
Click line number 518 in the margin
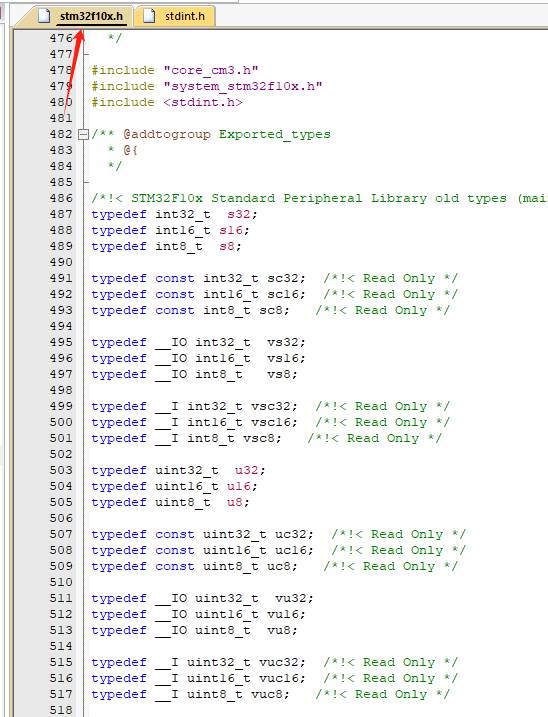61,710
